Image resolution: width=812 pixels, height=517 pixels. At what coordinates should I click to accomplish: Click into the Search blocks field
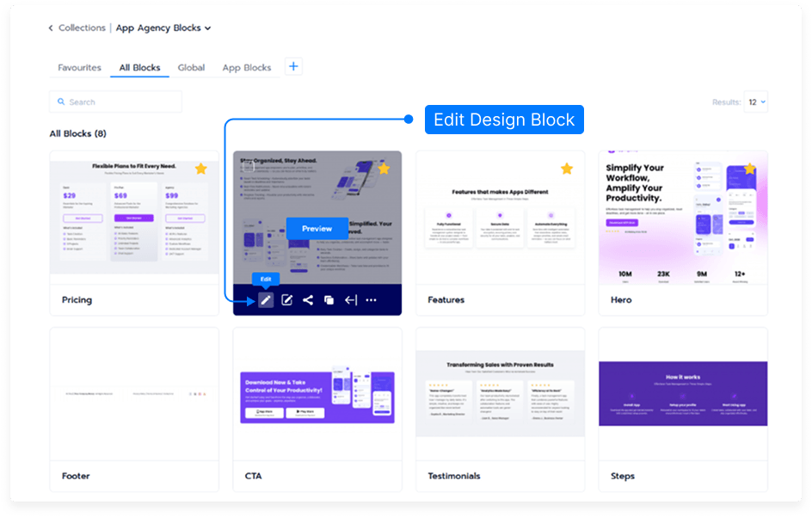point(120,102)
